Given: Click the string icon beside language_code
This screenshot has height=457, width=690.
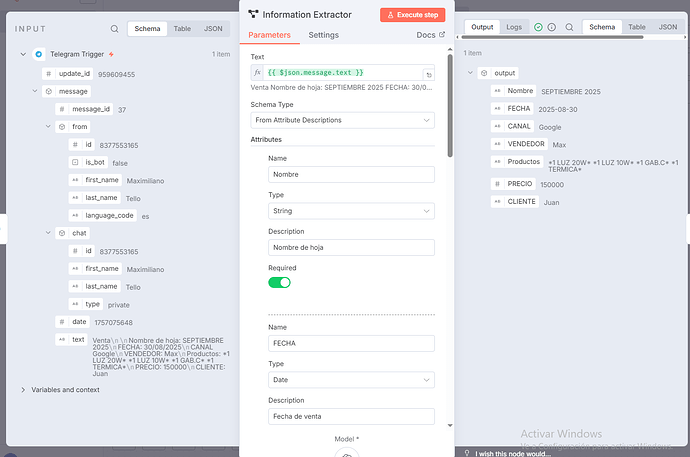Looking at the screenshot, I should 75,216.
